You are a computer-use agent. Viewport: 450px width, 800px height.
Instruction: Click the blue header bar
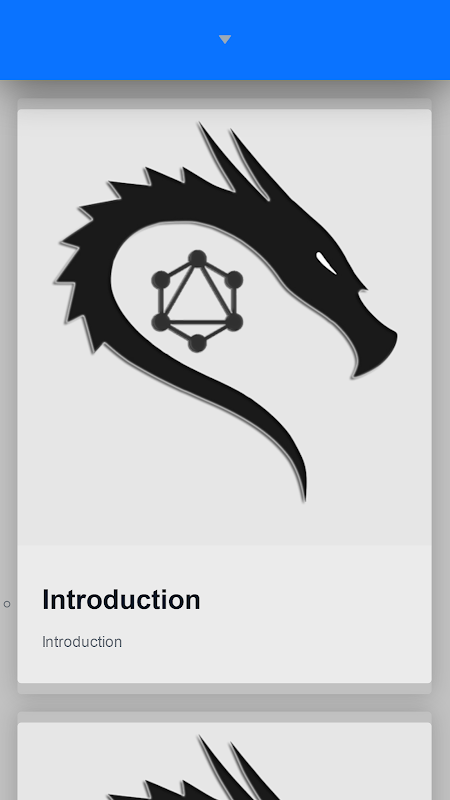pos(225,40)
